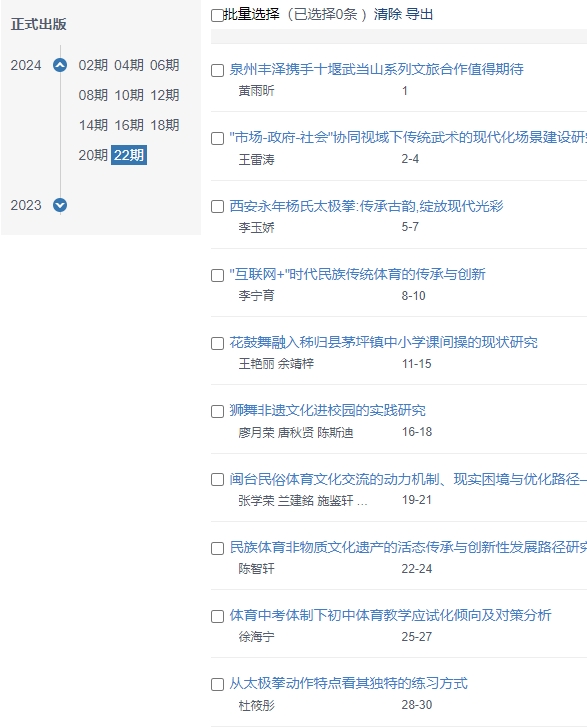Tick checkbox for 西安永年杨氏太极拳 article
Image resolution: width=587 pixels, height=727 pixels.
217,207
